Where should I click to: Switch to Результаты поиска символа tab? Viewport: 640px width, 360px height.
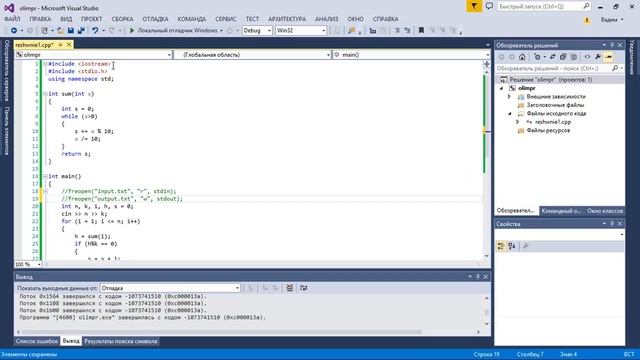[120, 341]
